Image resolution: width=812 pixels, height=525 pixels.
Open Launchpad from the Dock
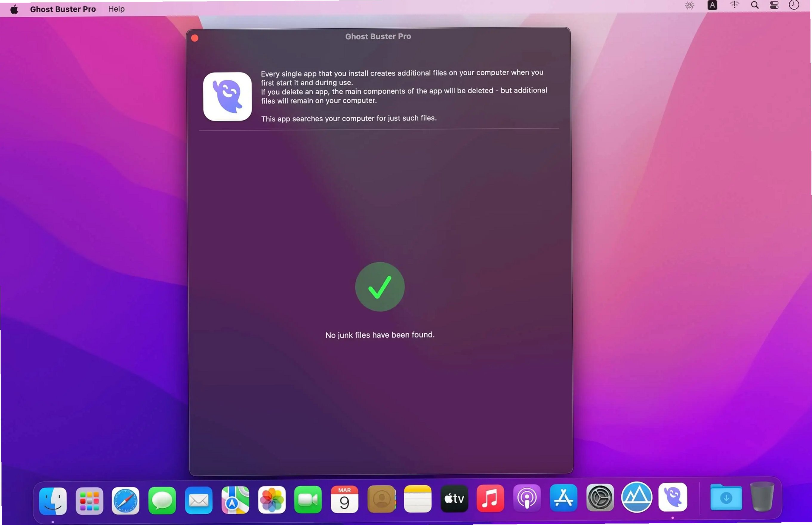[89, 501]
